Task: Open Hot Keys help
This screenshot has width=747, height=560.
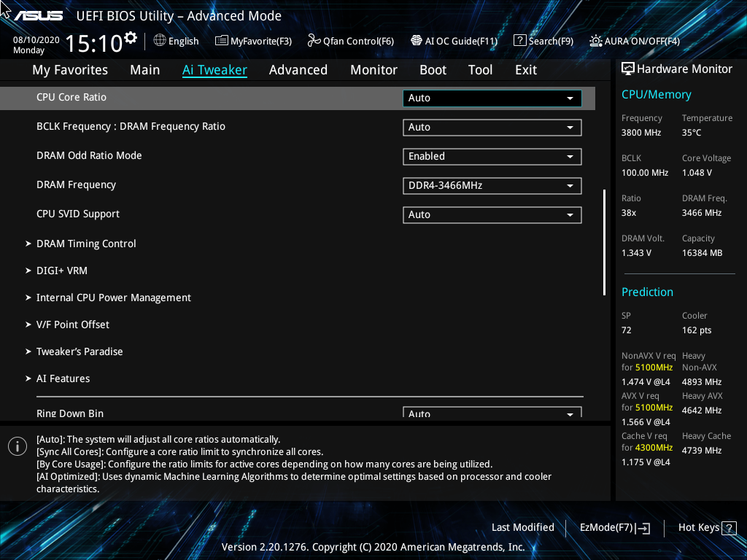Action: tap(708, 528)
